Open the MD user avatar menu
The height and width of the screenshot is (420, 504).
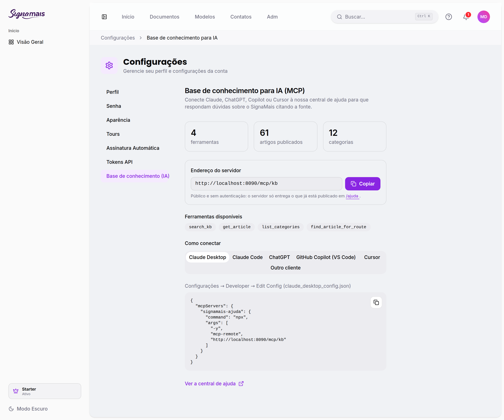pos(484,17)
